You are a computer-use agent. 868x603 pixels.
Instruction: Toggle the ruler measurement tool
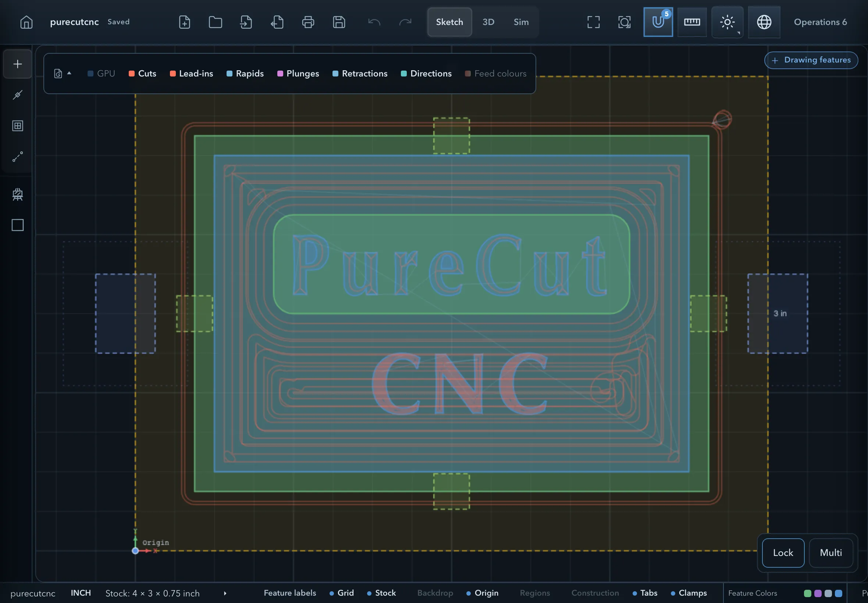692,22
